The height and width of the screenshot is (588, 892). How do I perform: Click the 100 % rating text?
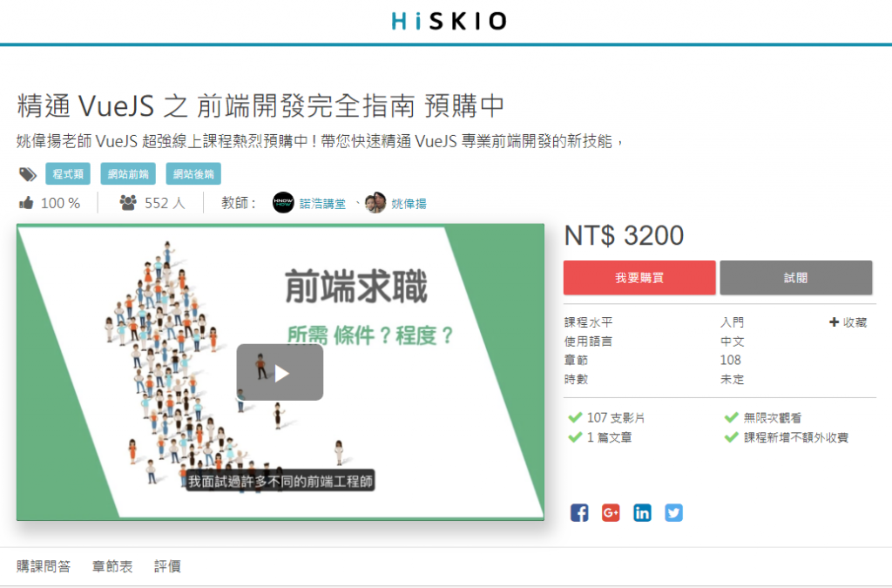pyautogui.click(x=60, y=203)
